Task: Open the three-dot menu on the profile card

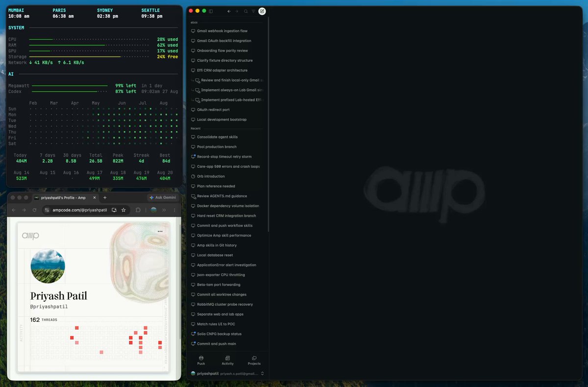Action: 160,231
